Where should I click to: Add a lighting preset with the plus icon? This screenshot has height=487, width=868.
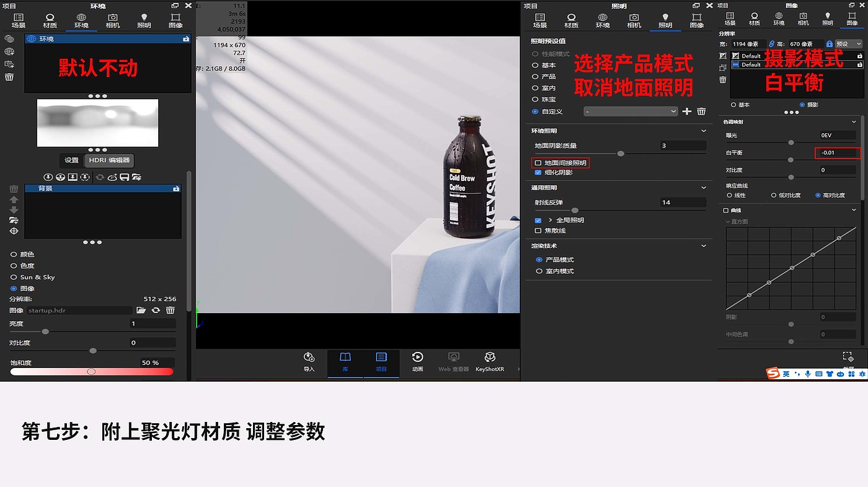687,112
